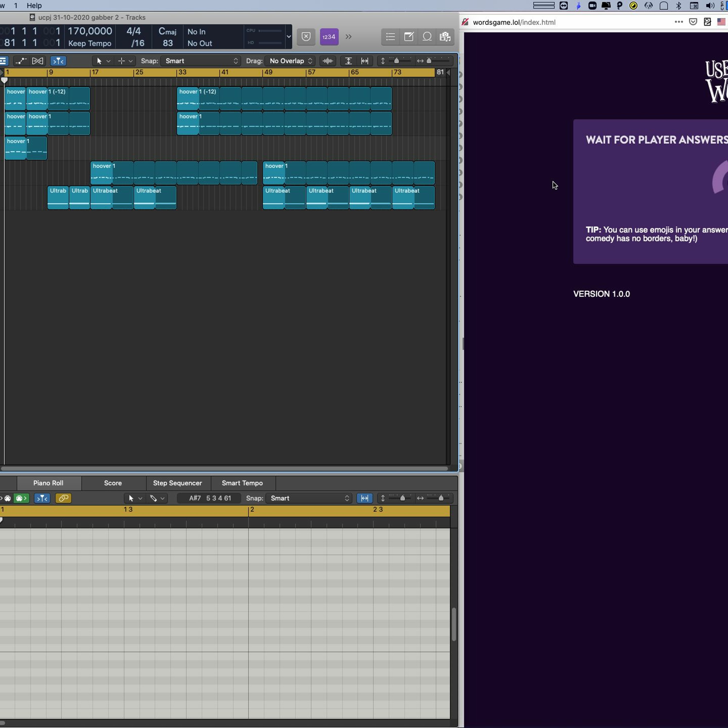Image resolution: width=728 pixels, height=728 pixels.
Task: Toggle the Piano Roll Catch playhead button
Action: pos(42,498)
